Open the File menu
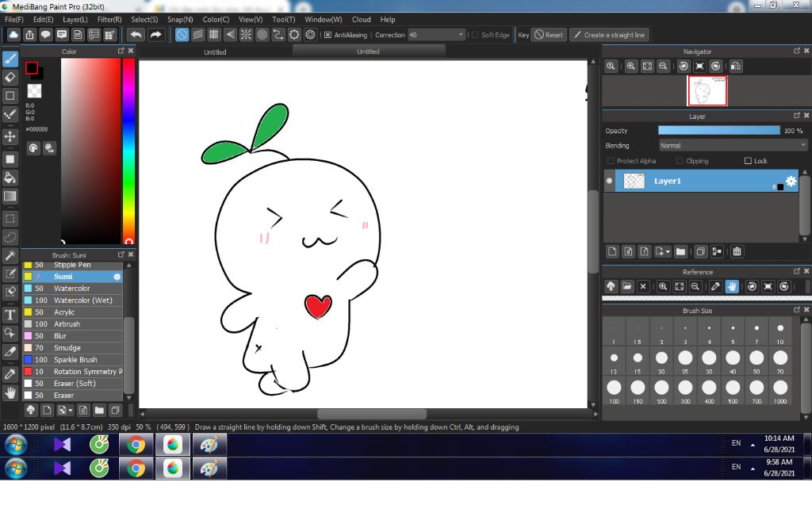This screenshot has width=812, height=524. tap(14, 20)
